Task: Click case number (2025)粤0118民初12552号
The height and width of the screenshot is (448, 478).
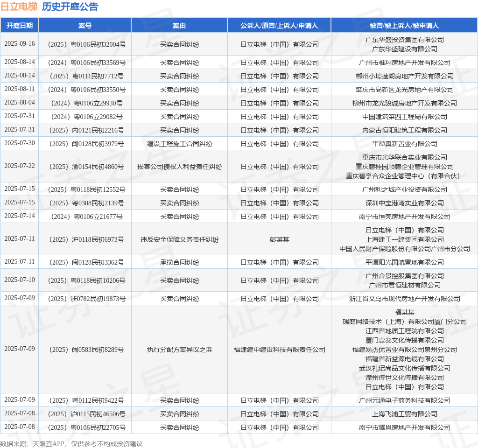Action: [x=86, y=189]
